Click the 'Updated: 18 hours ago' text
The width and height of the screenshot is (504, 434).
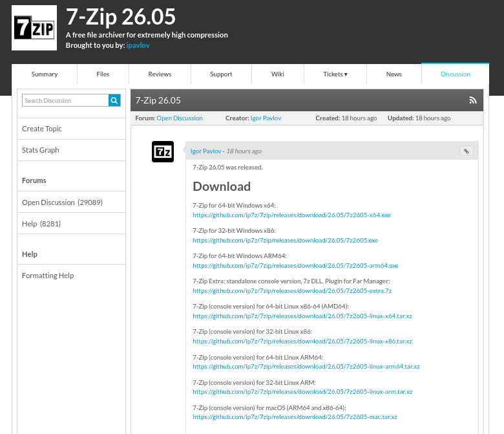point(419,118)
